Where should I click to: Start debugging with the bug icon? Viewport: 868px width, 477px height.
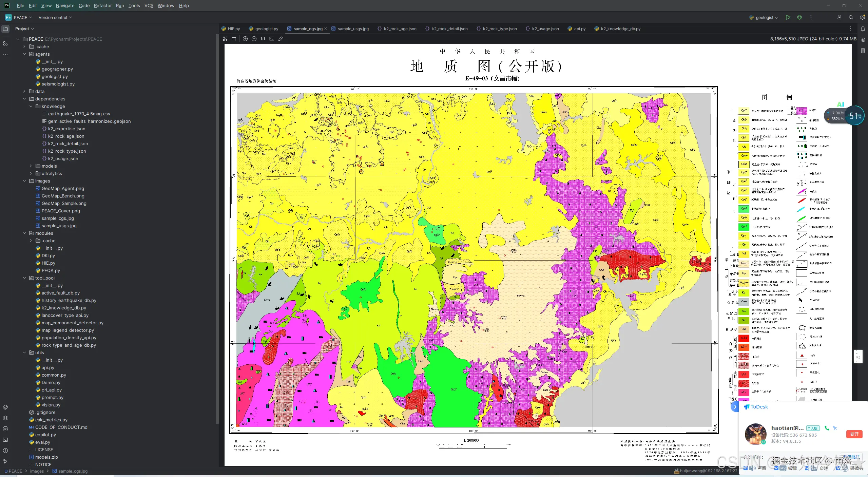[799, 17]
